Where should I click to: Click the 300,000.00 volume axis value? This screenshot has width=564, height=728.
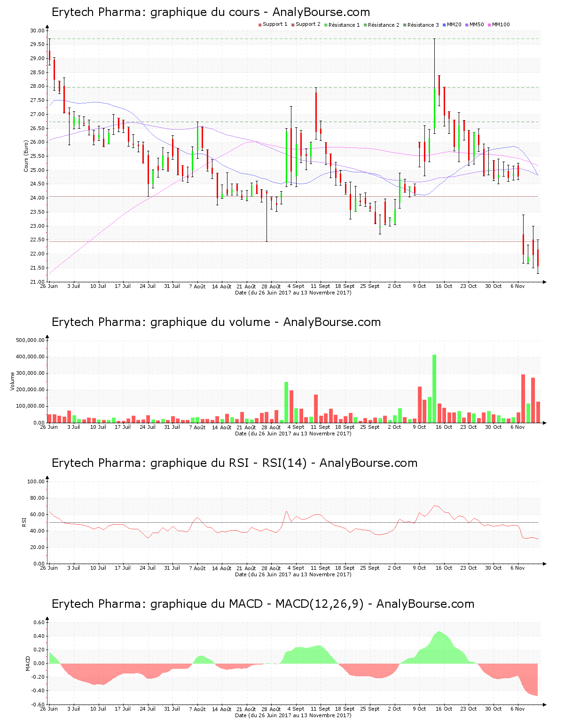pyautogui.click(x=31, y=373)
